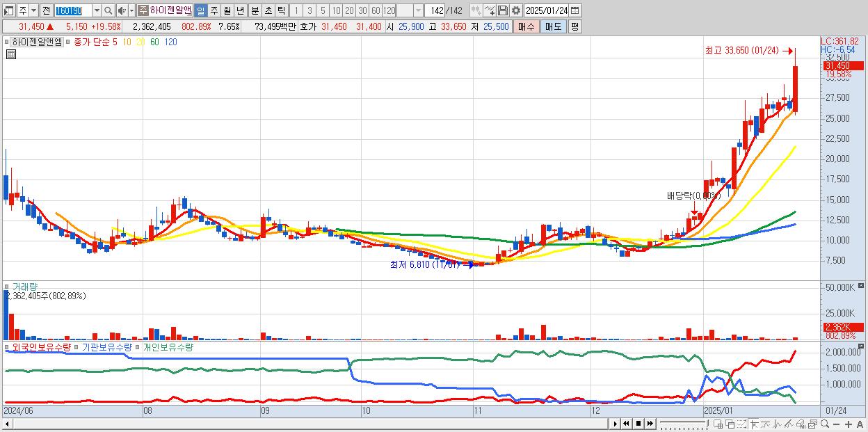Select the 5 interval button
The height and width of the screenshot is (432, 868).
(x=323, y=11)
